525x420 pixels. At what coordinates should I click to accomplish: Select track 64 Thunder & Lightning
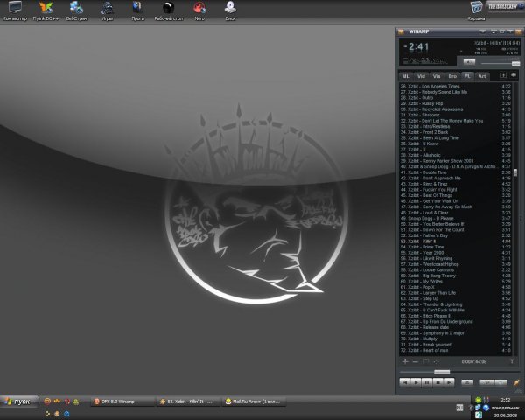tap(456, 304)
